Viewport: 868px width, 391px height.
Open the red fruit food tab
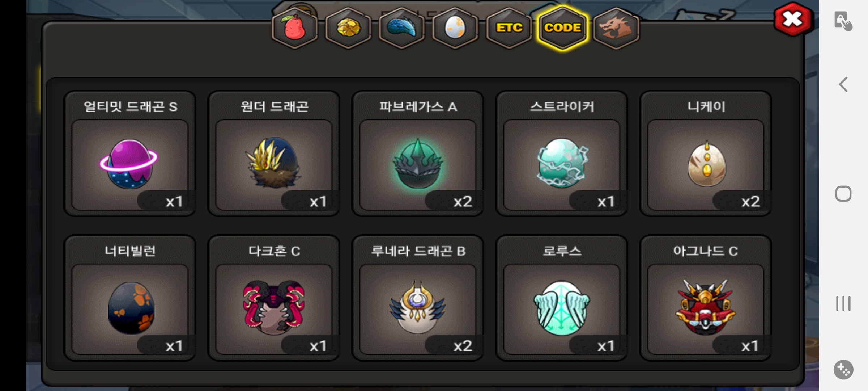295,28
